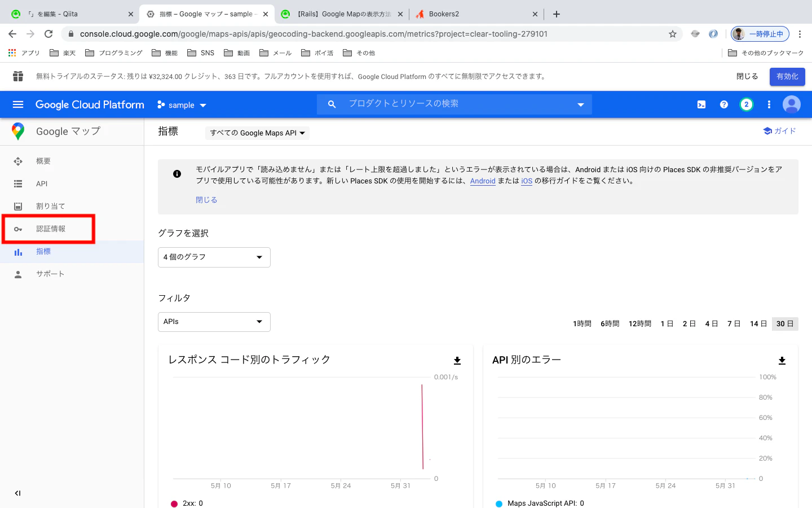Focus the プロダクトとリソースの検索 field
Screen dimensions: 812x508
click(454, 104)
